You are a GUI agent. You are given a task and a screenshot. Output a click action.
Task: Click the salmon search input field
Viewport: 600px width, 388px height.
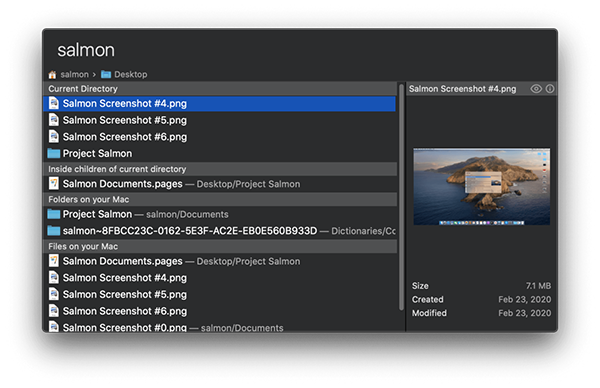tap(300, 50)
